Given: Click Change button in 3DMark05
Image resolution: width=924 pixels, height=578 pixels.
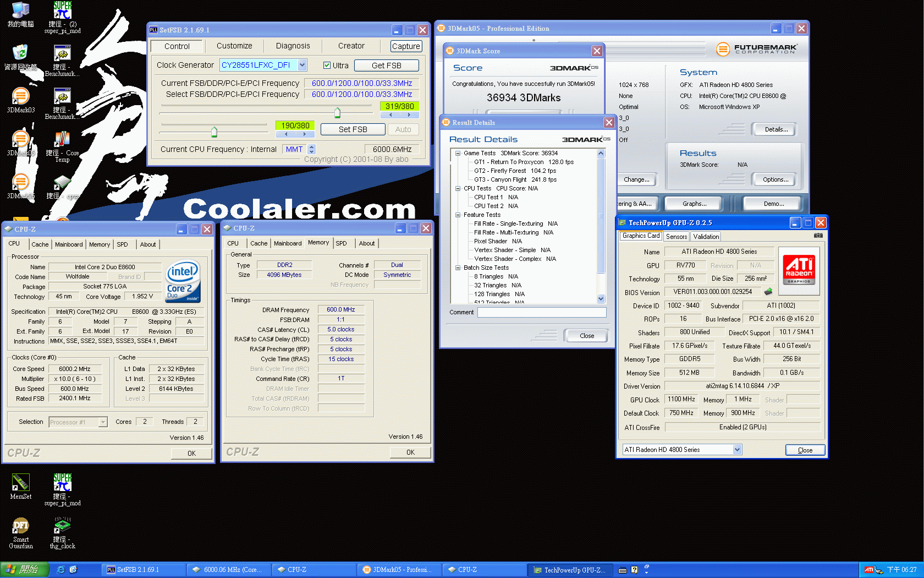Looking at the screenshot, I should coord(636,179).
